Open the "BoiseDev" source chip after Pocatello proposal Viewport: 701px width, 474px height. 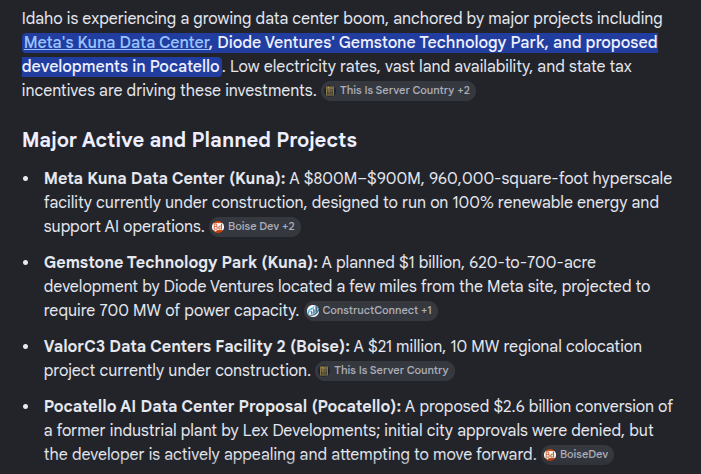[577, 455]
